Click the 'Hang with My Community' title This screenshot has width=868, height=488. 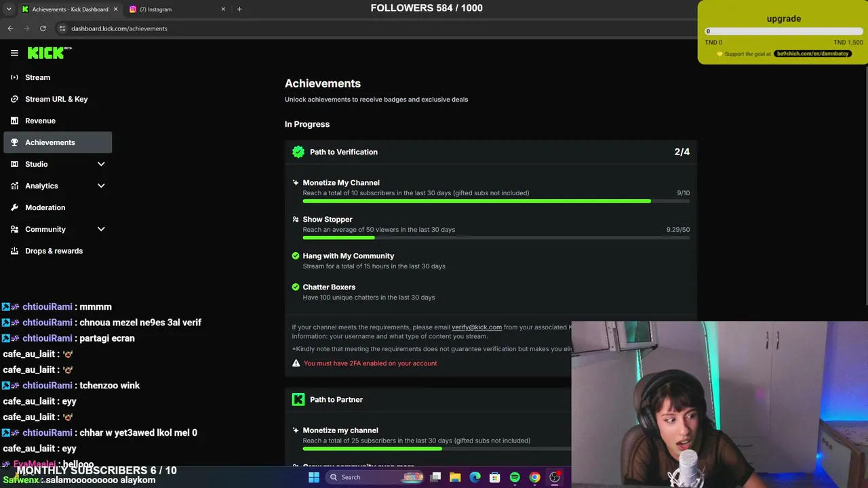(x=349, y=256)
